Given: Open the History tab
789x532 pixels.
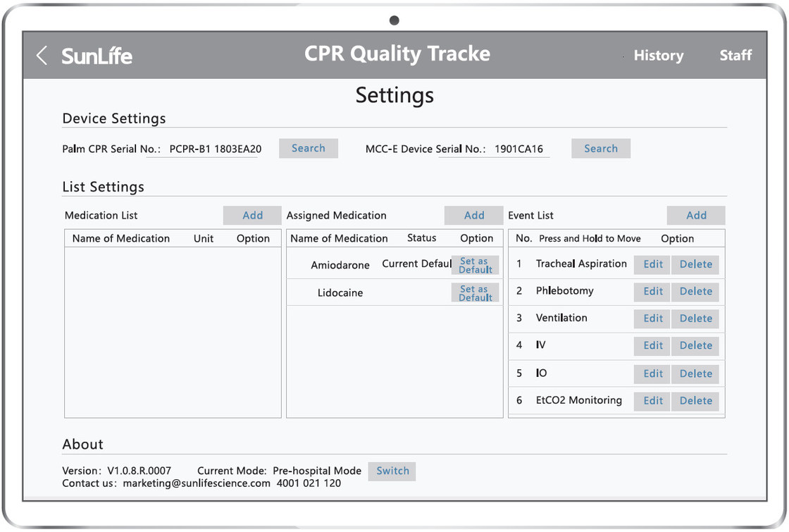Looking at the screenshot, I should tap(658, 56).
